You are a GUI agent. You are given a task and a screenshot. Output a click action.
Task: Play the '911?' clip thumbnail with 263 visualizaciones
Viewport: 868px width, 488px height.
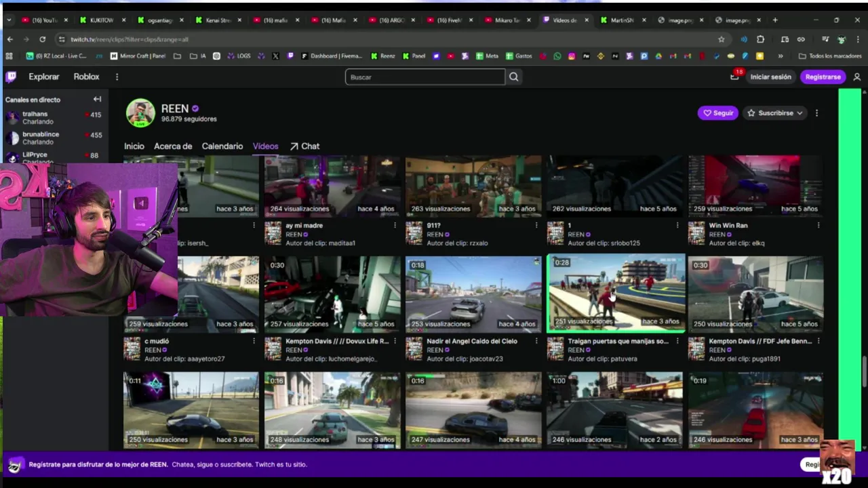pos(473,186)
